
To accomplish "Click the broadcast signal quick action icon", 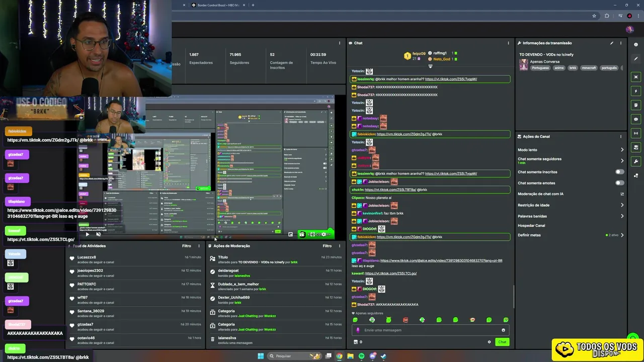I will [x=636, y=133].
